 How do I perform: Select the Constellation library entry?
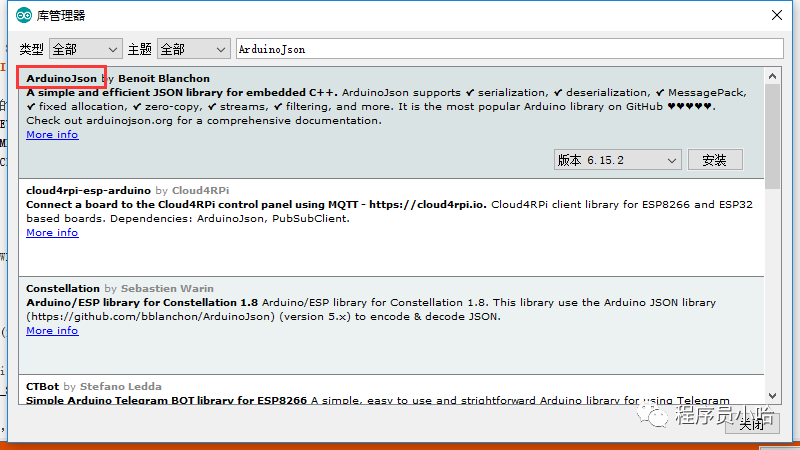tap(63, 288)
